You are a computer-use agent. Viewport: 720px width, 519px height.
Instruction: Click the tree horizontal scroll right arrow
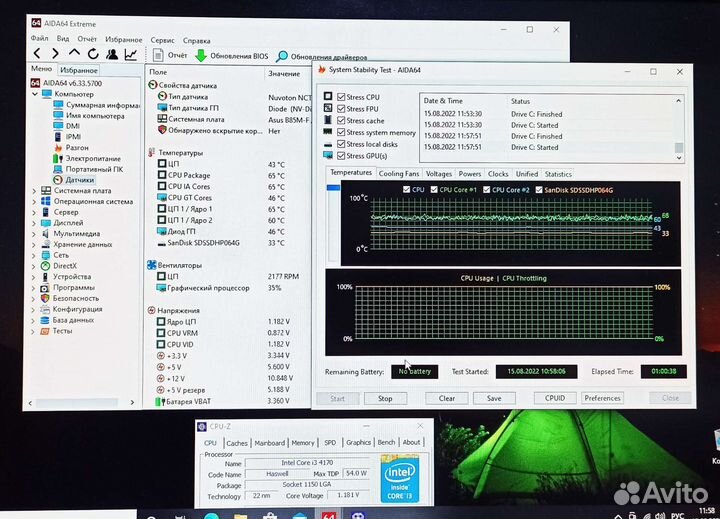tap(132, 403)
